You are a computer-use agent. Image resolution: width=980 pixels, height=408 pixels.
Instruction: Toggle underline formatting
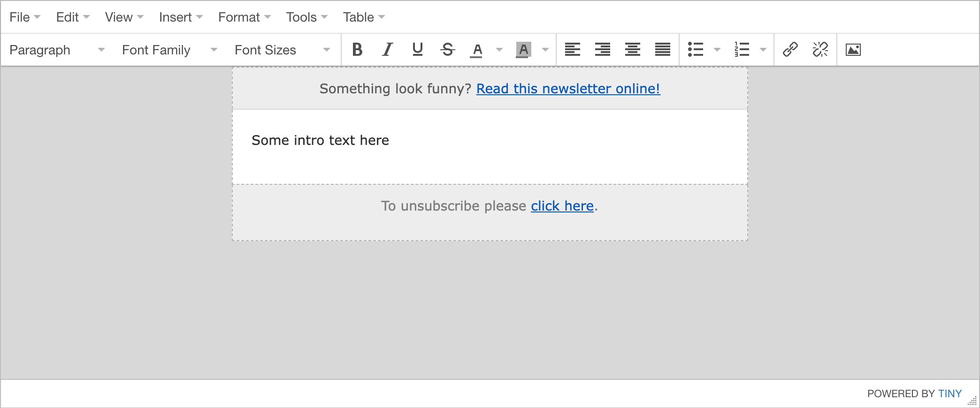(417, 50)
